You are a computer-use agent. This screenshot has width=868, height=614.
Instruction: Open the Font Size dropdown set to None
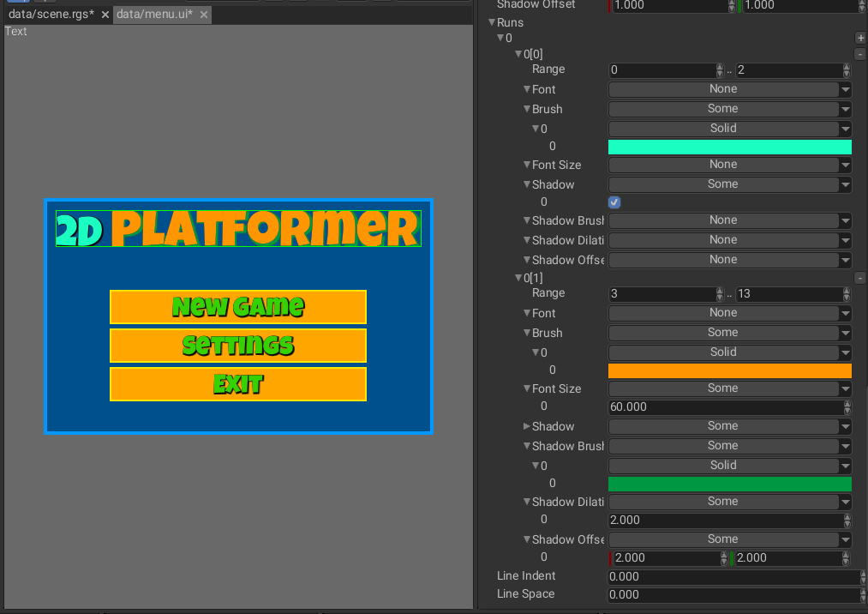tap(729, 165)
